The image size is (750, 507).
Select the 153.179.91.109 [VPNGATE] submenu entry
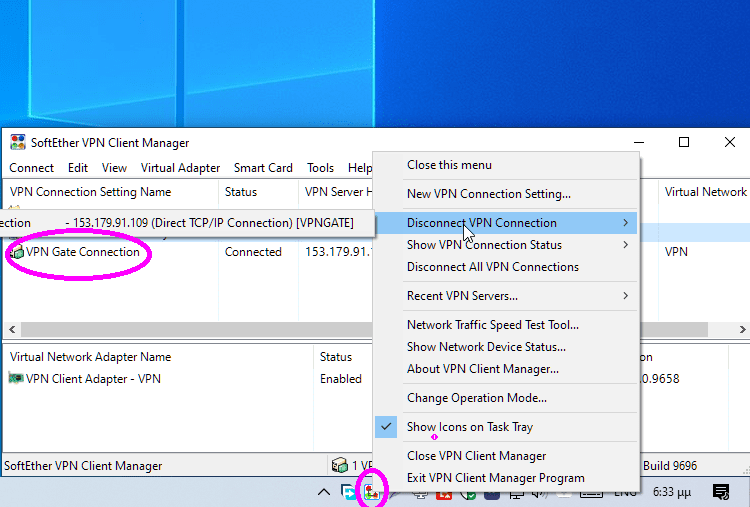[x=187, y=223]
